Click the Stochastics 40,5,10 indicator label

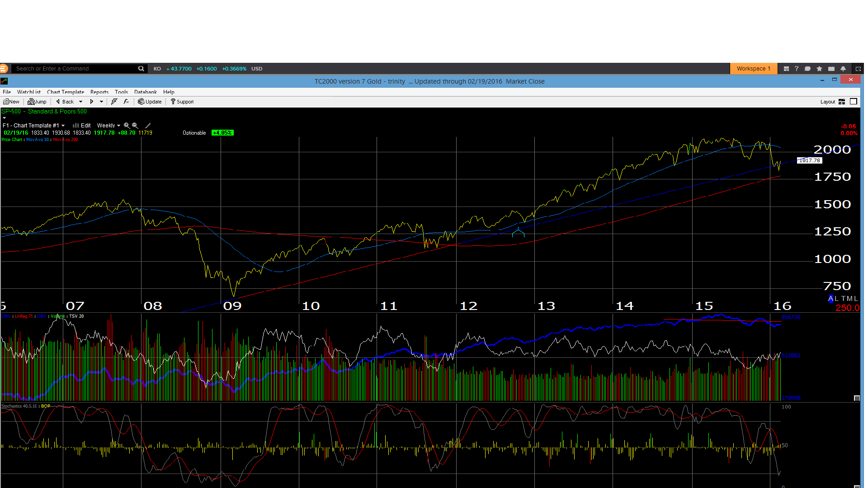pos(19,406)
